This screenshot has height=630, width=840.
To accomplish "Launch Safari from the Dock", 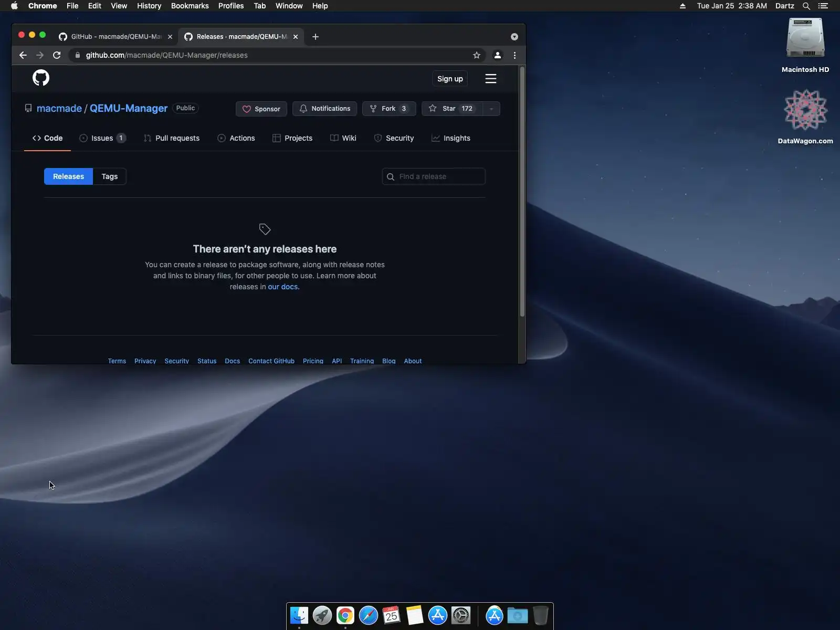I will [x=369, y=615].
